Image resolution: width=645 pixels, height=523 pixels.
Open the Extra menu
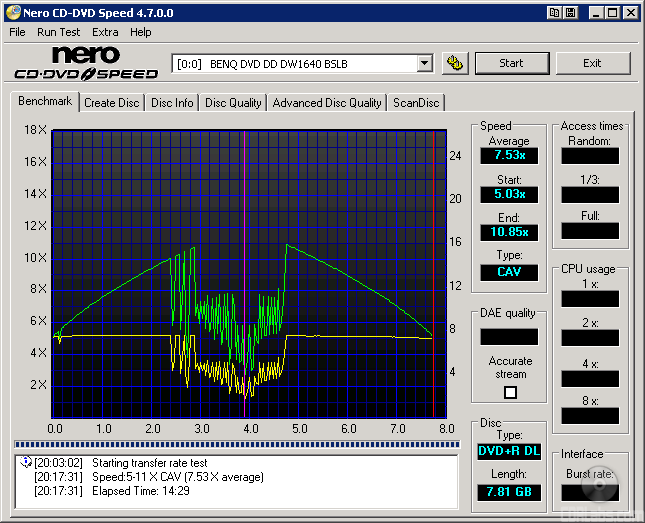pyautogui.click(x=105, y=32)
